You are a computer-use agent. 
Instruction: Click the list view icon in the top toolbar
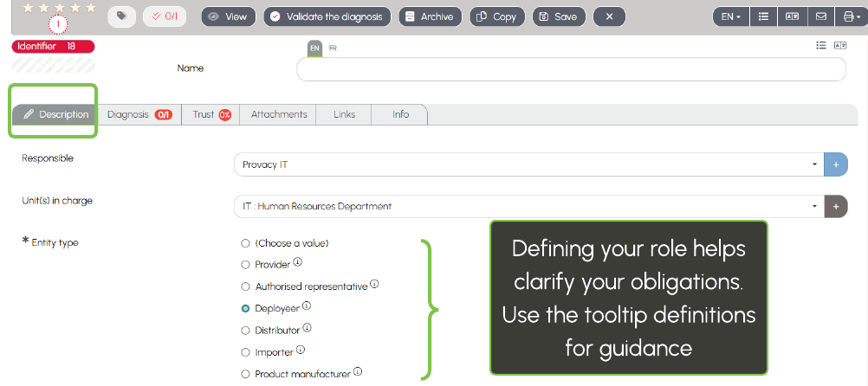[763, 16]
